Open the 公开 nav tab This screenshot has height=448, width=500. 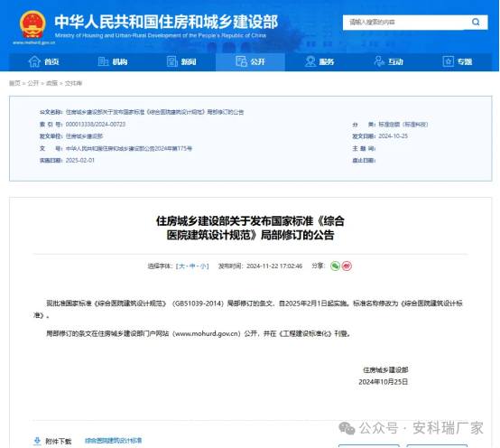(250, 61)
